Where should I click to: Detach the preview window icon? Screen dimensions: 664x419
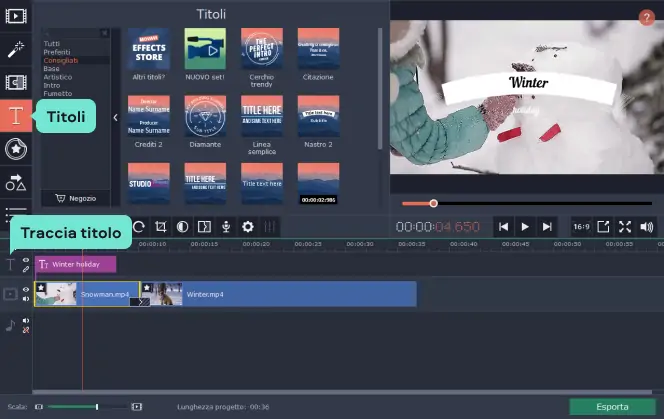click(603, 227)
